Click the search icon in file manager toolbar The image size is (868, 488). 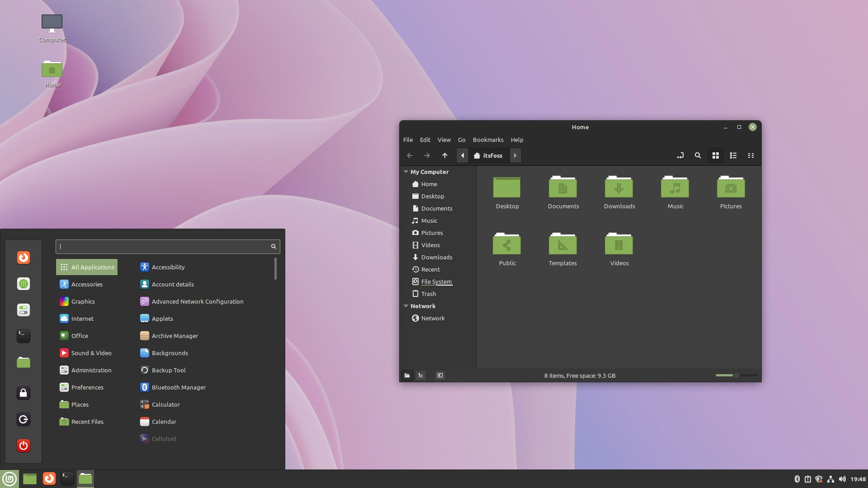pyautogui.click(x=697, y=155)
